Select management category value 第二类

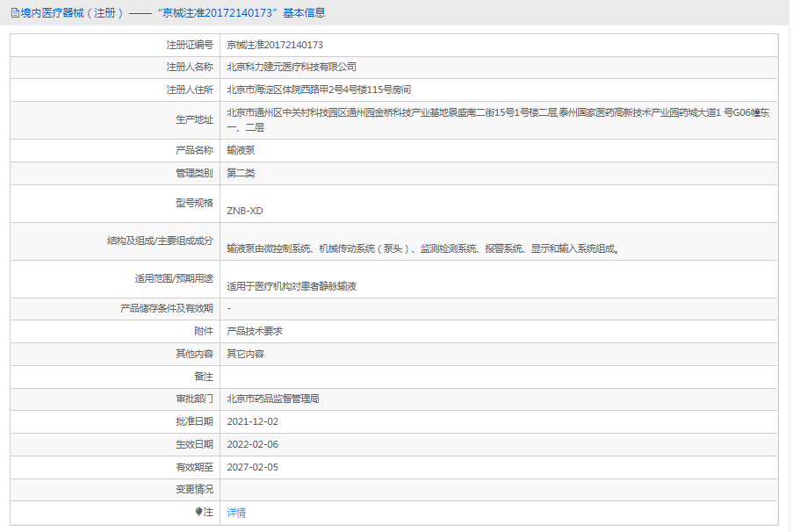[x=241, y=173]
